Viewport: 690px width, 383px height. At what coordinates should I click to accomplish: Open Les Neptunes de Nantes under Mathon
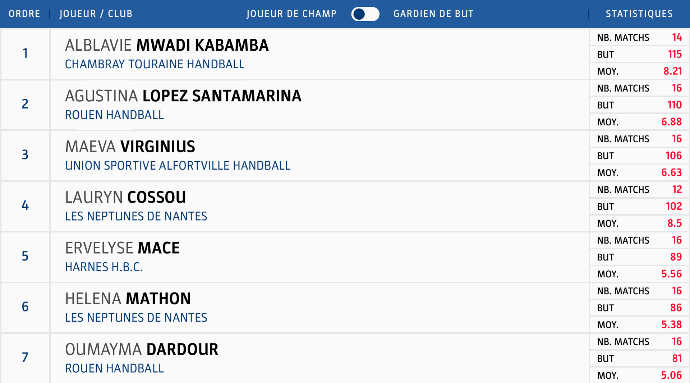pos(136,318)
